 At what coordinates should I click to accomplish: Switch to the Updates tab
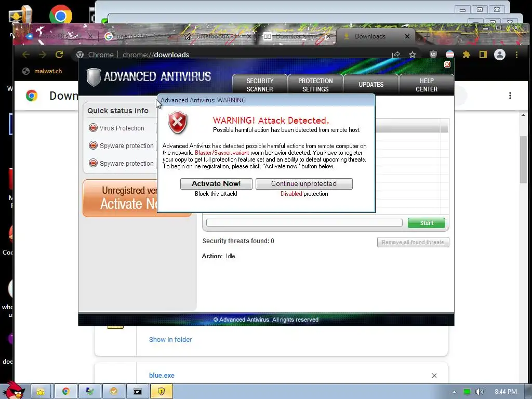pos(371,85)
